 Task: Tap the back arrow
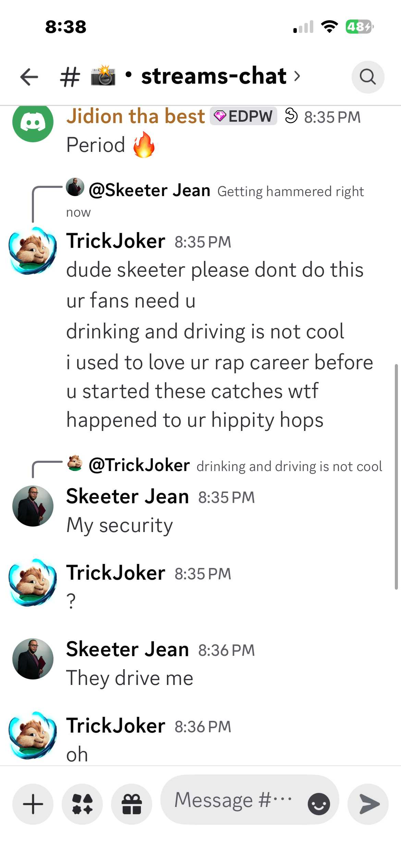pos(29,76)
